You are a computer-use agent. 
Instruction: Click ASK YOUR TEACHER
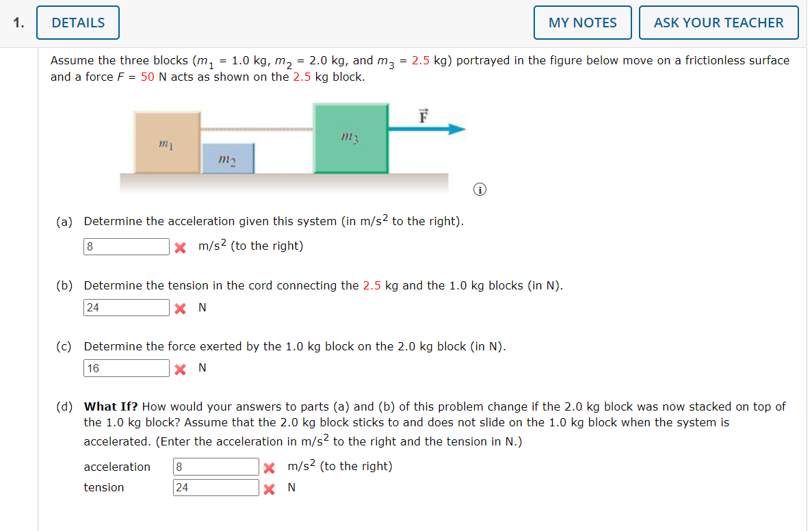tap(718, 22)
